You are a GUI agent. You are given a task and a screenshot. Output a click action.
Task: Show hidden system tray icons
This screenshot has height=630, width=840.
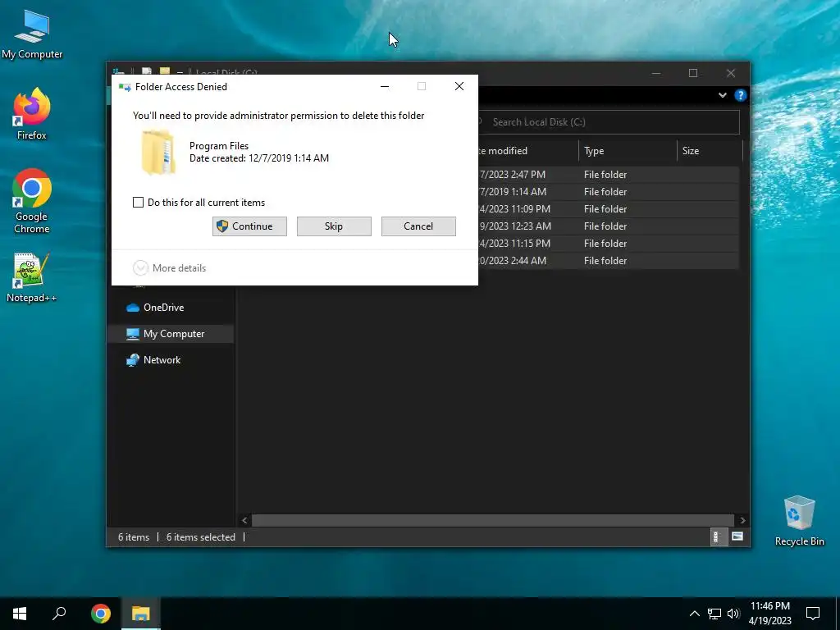click(694, 614)
